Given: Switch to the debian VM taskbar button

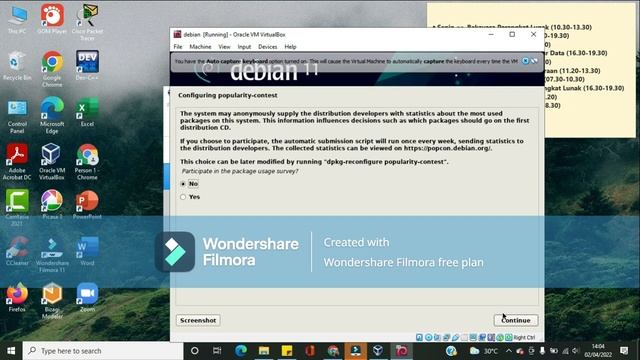Looking at the screenshot, I should 401,351.
